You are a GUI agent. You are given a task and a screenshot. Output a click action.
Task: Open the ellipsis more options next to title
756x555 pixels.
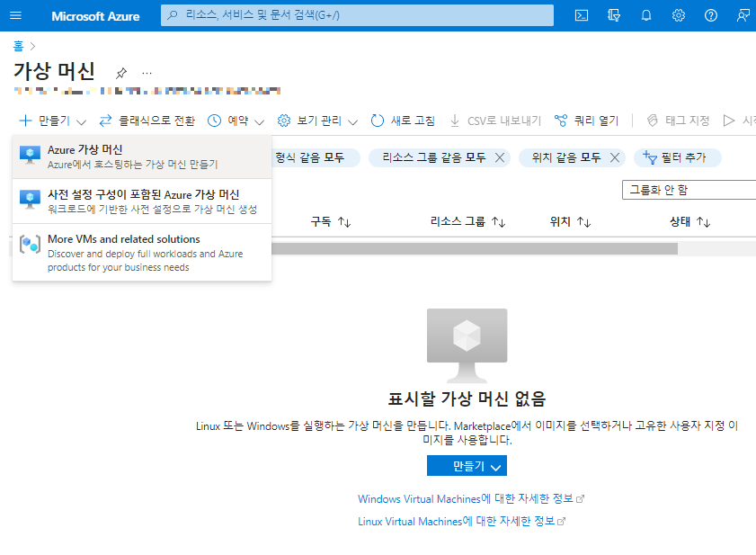click(x=147, y=74)
